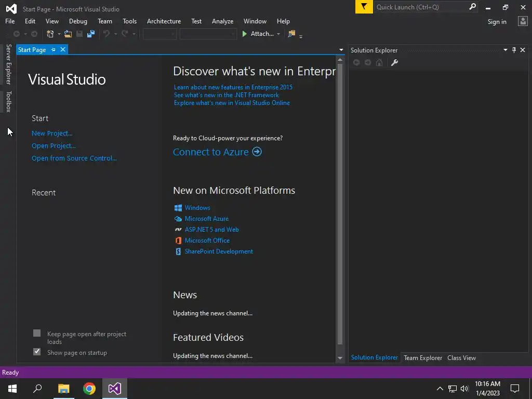Open the Undo history dropdown arrow
This screenshot has height=399, width=532.
point(115,34)
